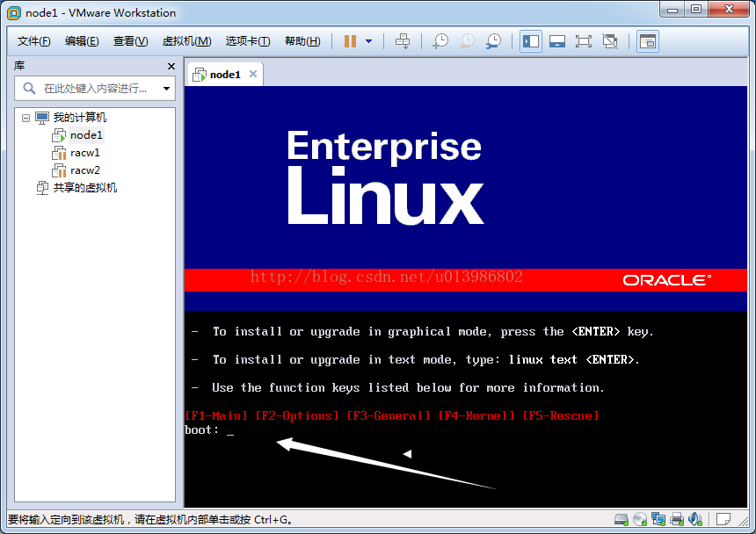Open the library search filter dropdown

tap(166, 89)
